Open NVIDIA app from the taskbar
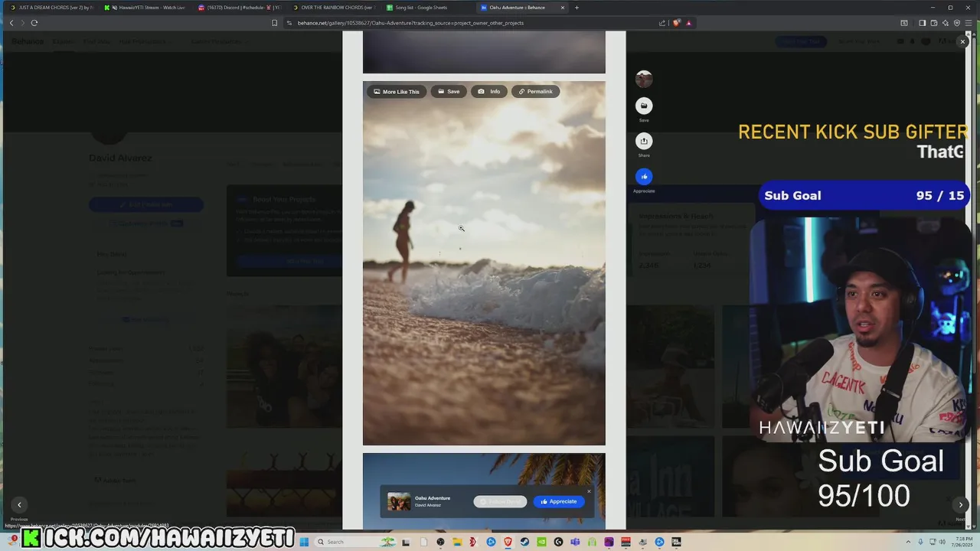Image resolution: width=980 pixels, height=551 pixels. click(542, 542)
